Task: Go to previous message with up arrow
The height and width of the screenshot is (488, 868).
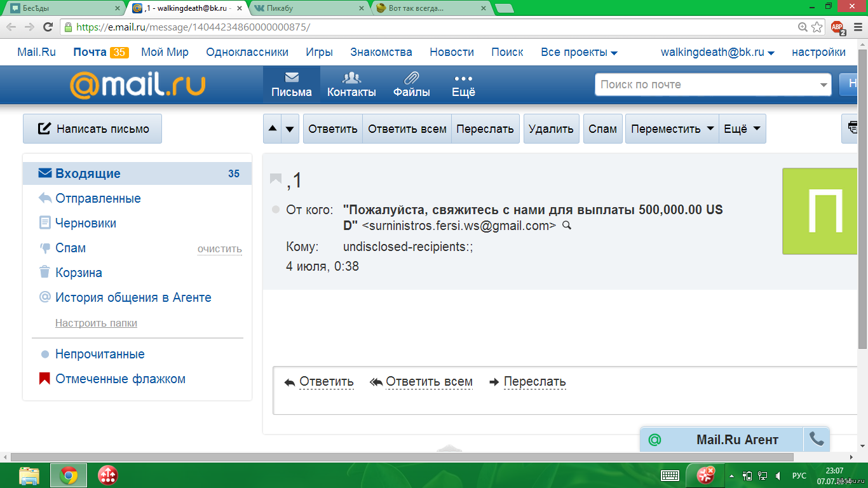Action: point(273,129)
